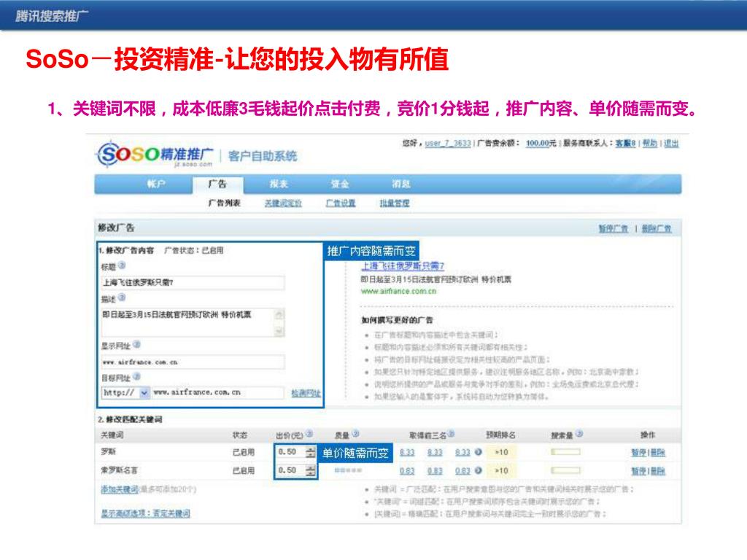This screenshot has width=747, height=560.
Task: Click description box scroll-up arrow
Action: coord(279,314)
